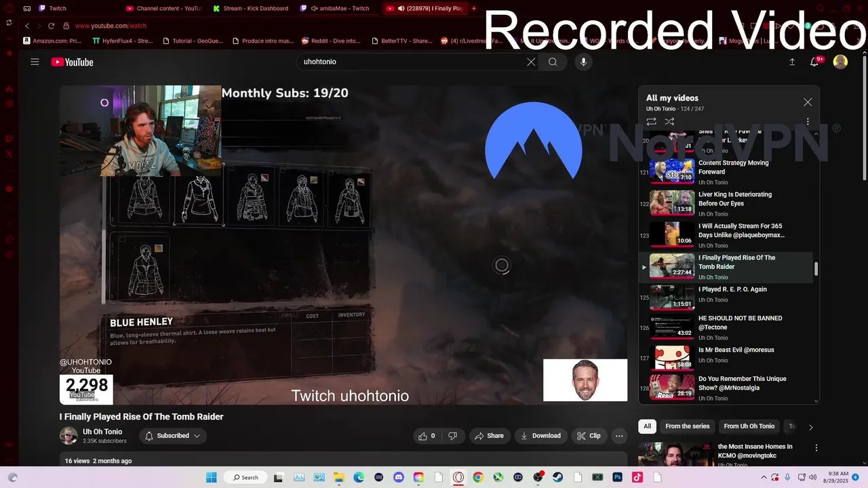
Task: Open Reddit - Dive into bookmark
Action: click(x=331, y=41)
